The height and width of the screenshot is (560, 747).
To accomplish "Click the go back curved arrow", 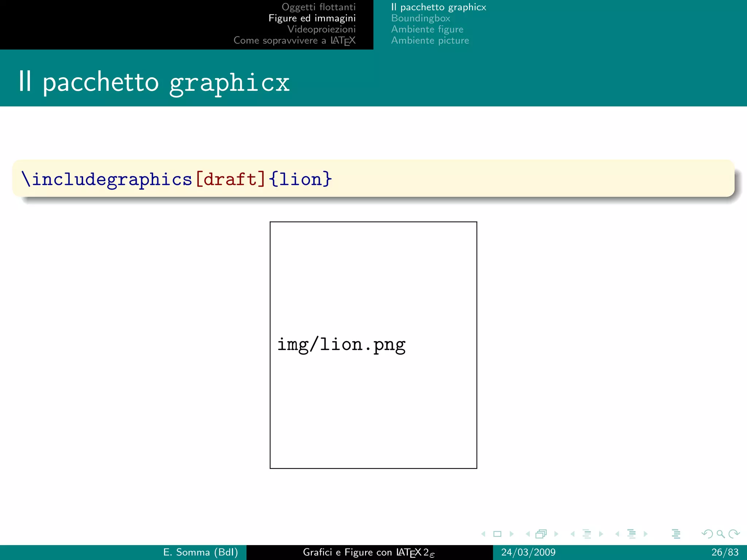I will (x=707, y=534).
